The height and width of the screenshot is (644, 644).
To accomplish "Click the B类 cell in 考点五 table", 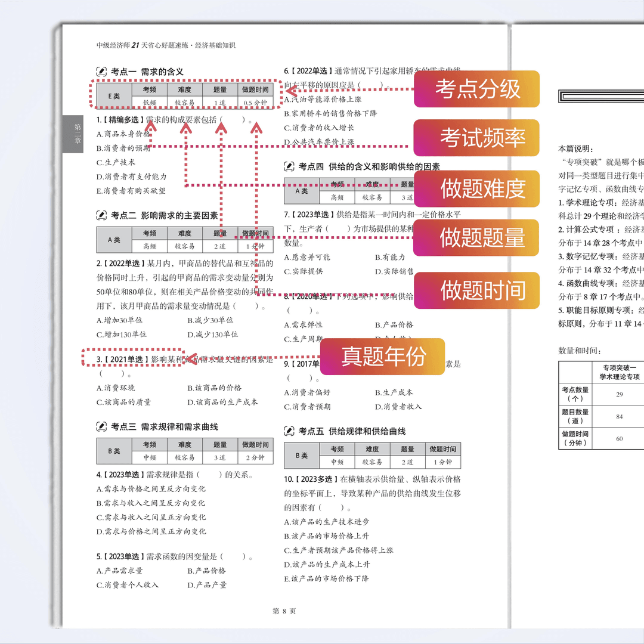I will tap(302, 456).
